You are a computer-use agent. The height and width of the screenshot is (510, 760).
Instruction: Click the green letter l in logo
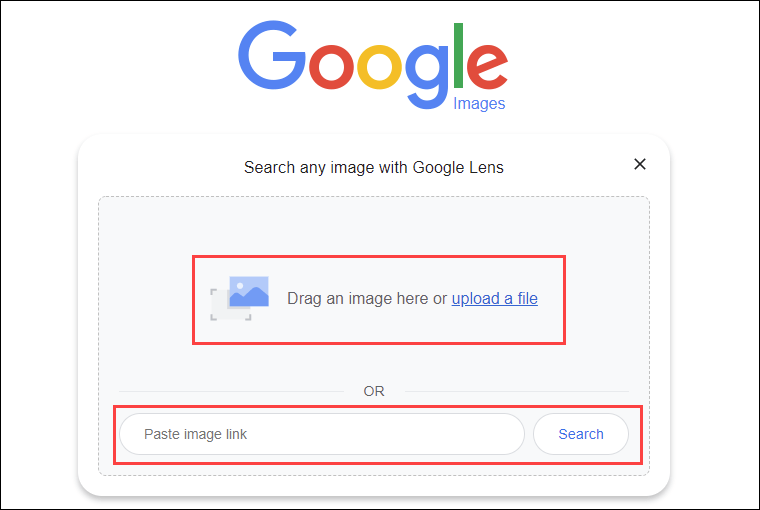[459, 55]
